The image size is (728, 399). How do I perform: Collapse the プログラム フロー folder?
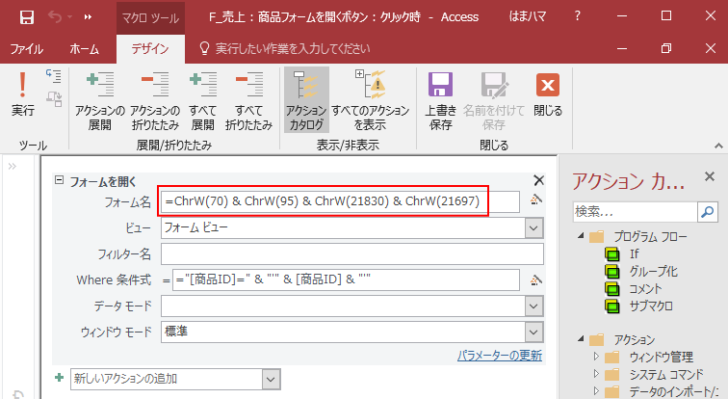pos(580,235)
